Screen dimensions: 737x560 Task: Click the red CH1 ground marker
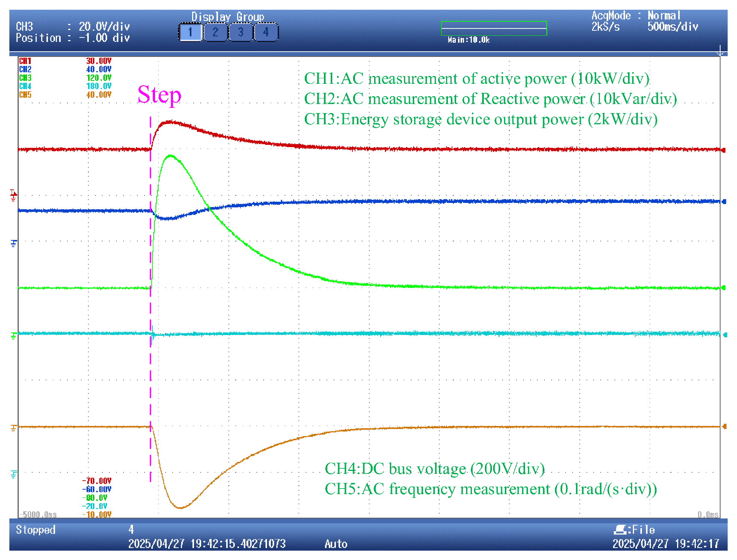[x=13, y=195]
